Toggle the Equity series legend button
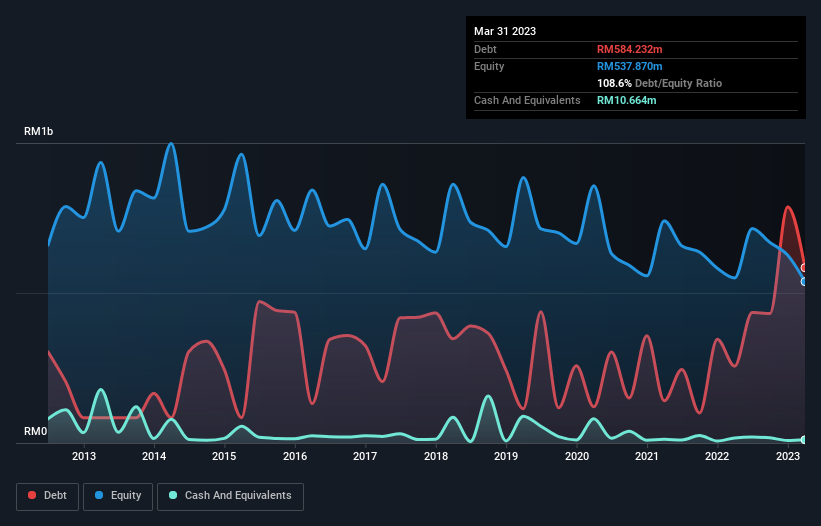The width and height of the screenshot is (821, 526). point(118,496)
